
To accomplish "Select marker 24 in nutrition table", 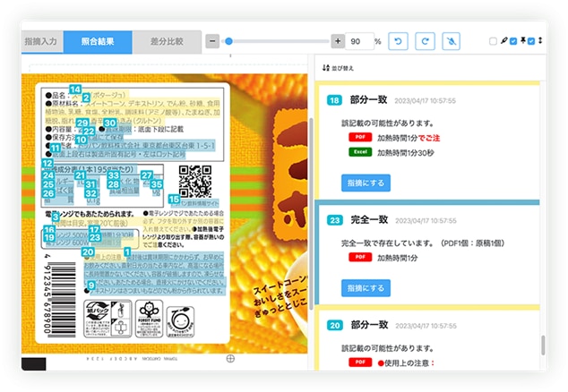I will pos(47,175).
